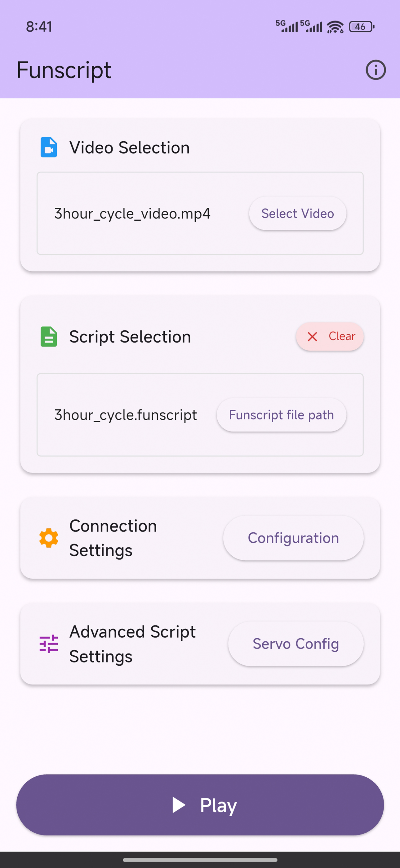Image resolution: width=400 pixels, height=868 pixels.
Task: Tap the 3hour_cycle.funscript filename text
Action: point(125,415)
